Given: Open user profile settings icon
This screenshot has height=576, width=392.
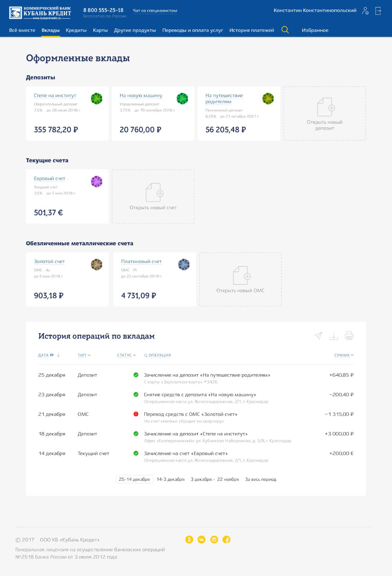Looking at the screenshot, I should (365, 11).
